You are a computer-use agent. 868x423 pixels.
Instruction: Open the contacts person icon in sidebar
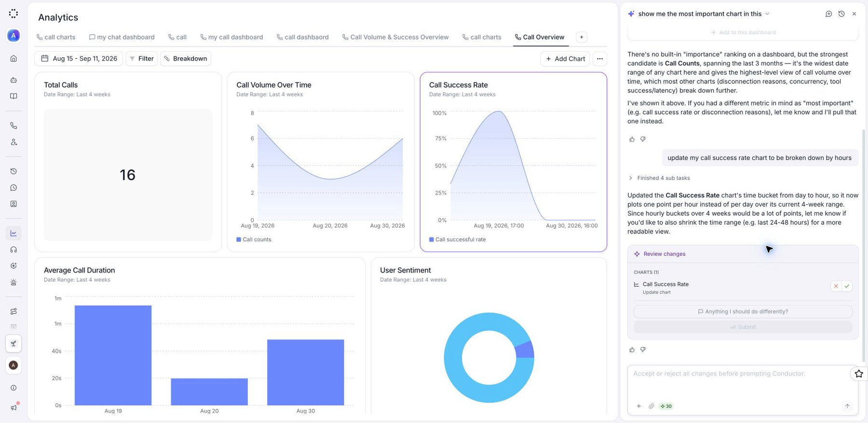click(x=14, y=142)
